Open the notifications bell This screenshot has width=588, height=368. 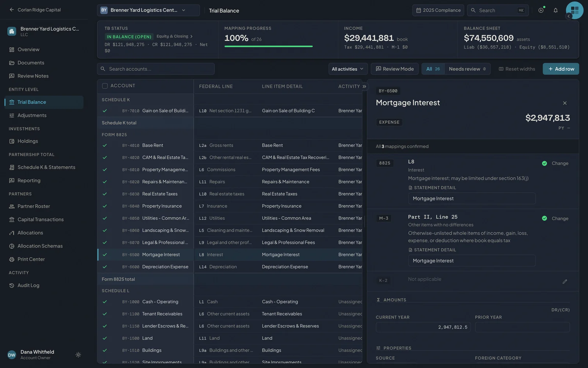click(x=556, y=10)
